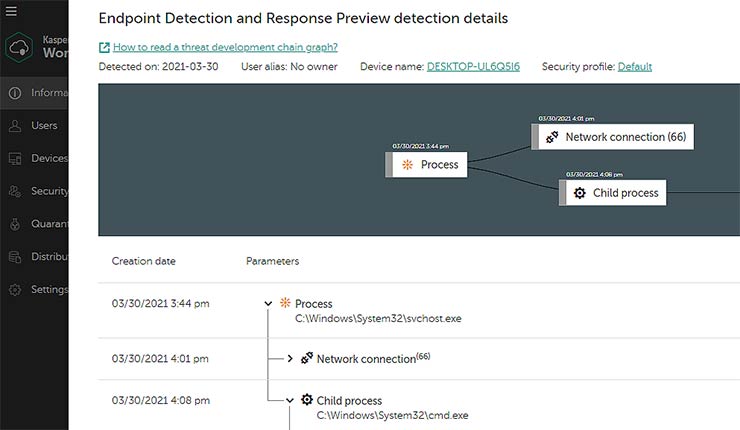Open the Information panel sidebar icon

(x=15, y=94)
